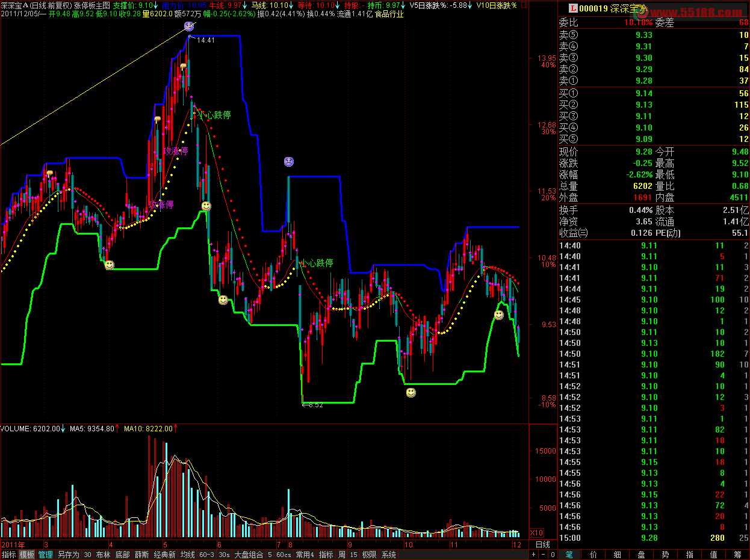
Task: Click the 张停板主图 indicator title
Action: [x=91, y=5]
